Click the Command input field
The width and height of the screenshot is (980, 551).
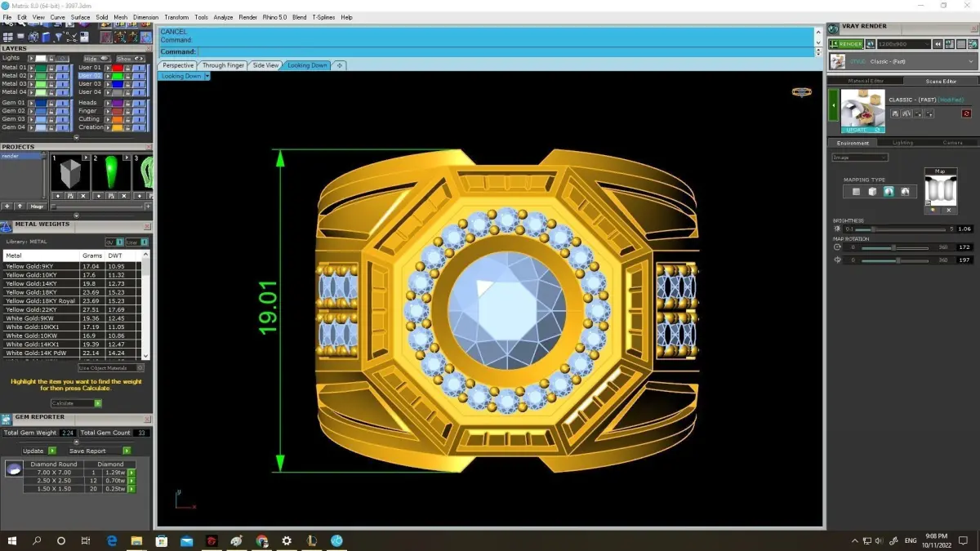point(506,51)
